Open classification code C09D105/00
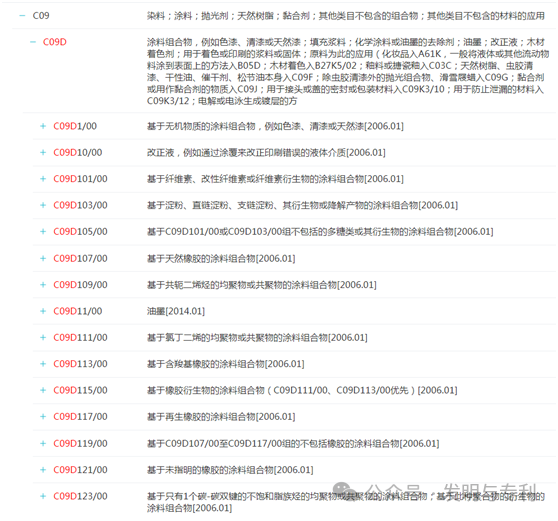Screen dimensions: 558x521 coord(80,231)
